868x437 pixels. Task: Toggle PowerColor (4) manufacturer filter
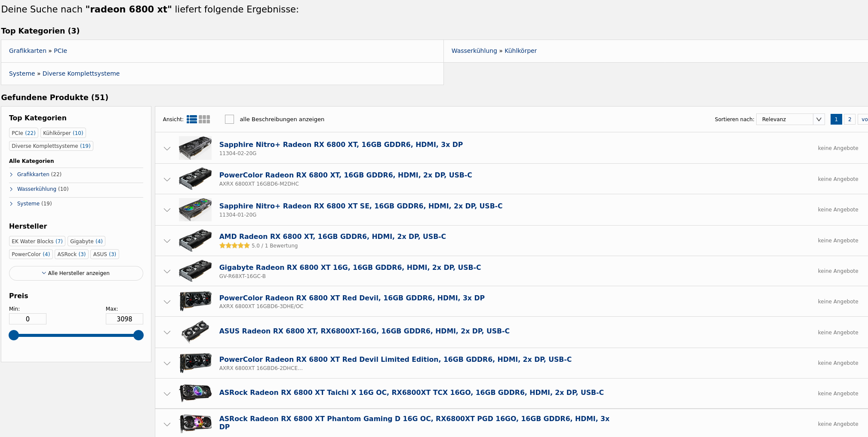click(x=31, y=254)
